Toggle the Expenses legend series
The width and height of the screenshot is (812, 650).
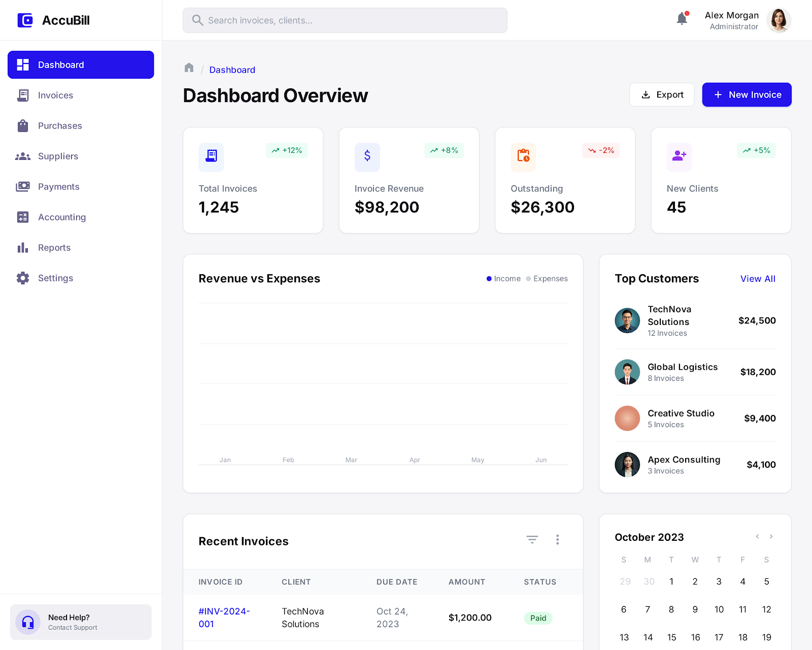point(547,279)
